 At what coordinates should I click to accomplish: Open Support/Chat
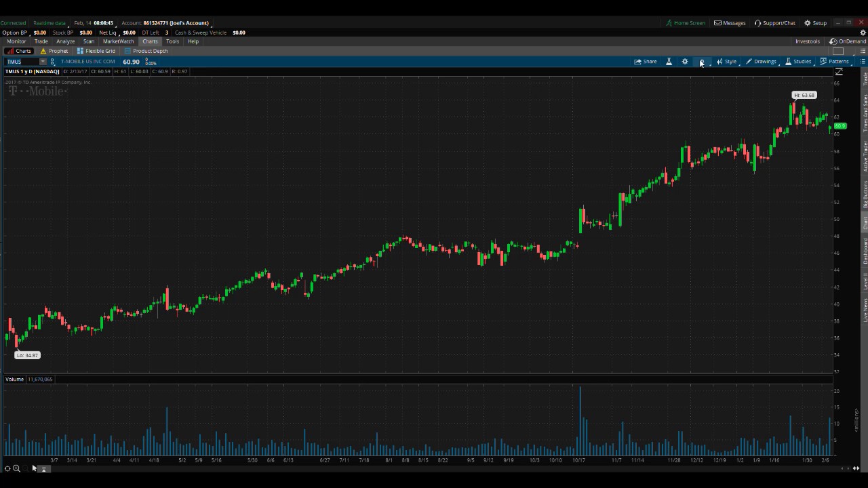[x=775, y=23]
